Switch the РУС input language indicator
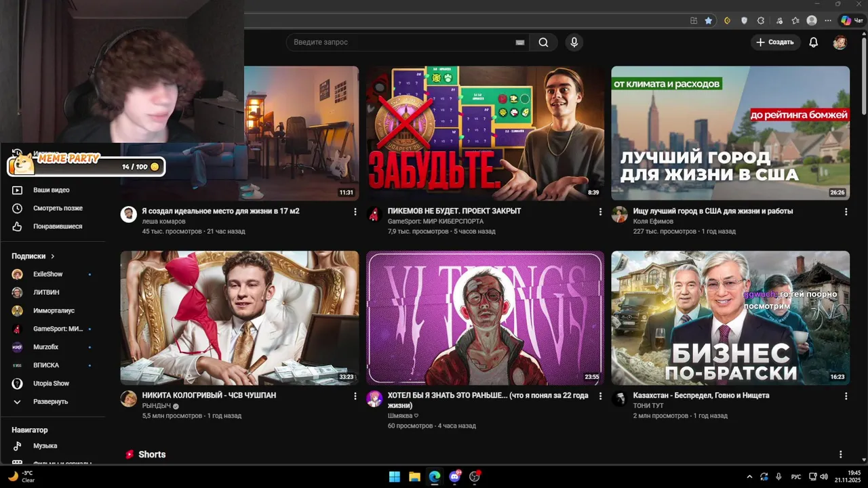The height and width of the screenshot is (488, 868). click(797, 476)
